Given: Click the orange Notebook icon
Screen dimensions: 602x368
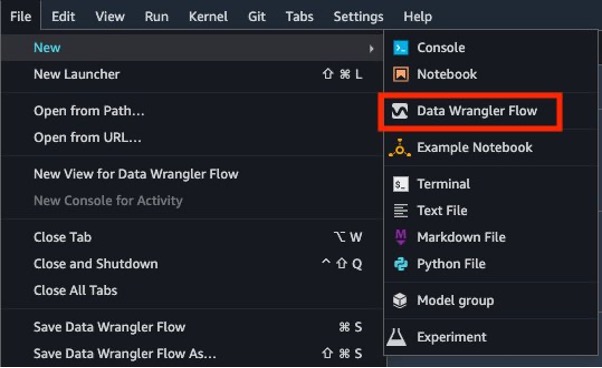Looking at the screenshot, I should pos(400,74).
